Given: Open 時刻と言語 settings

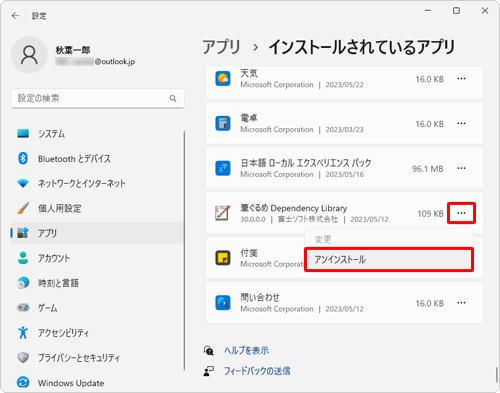Looking at the screenshot, I should tap(97, 283).
